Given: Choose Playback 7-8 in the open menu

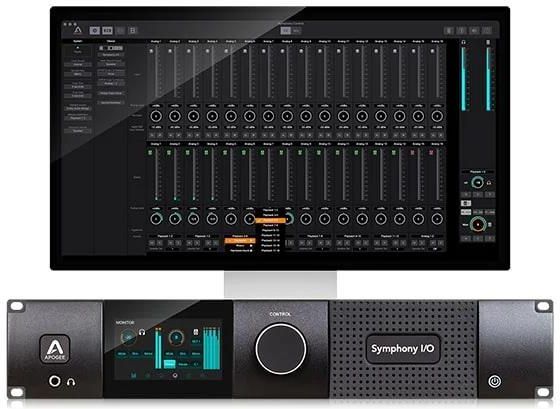Looking at the screenshot, I should 270,226.
